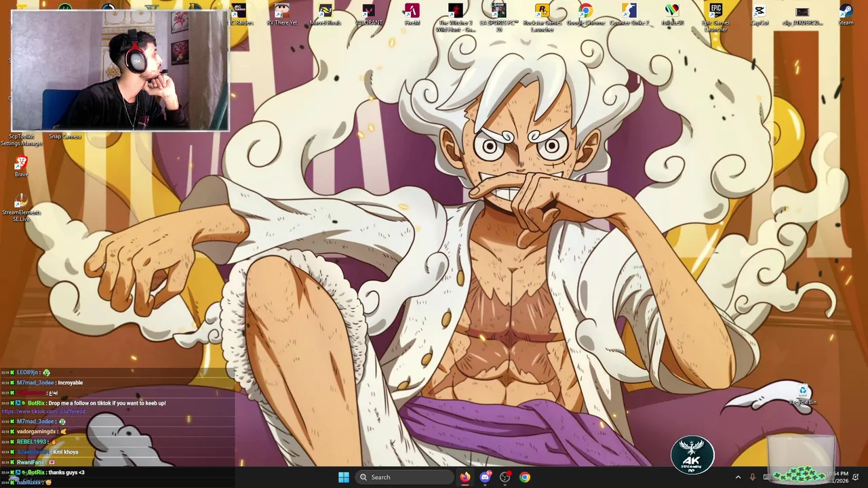Open Firefox from the taskbar
This screenshot has height=488, width=868.
click(465, 477)
